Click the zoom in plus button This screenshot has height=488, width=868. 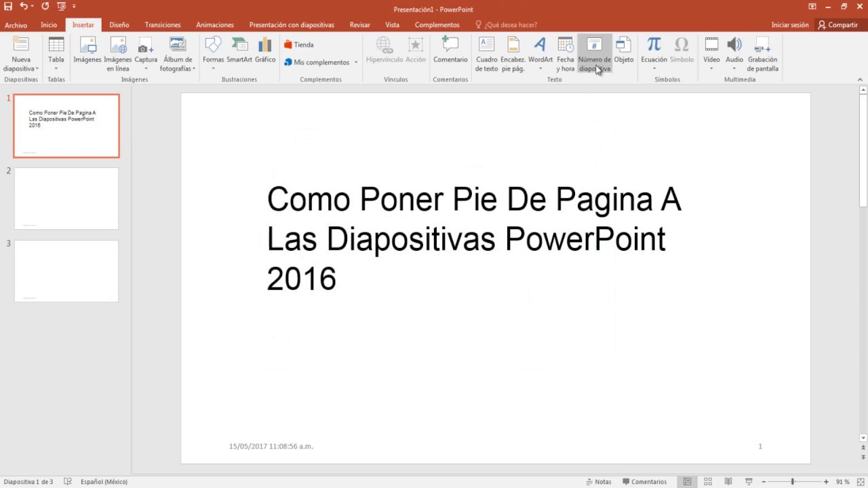coord(826,482)
